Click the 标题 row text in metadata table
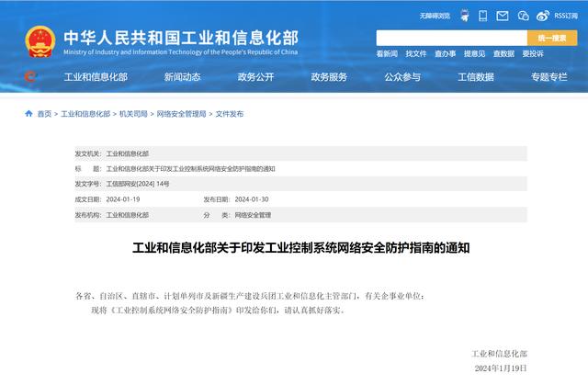Image resolution: width=588 pixels, height=385 pixels. (x=190, y=169)
